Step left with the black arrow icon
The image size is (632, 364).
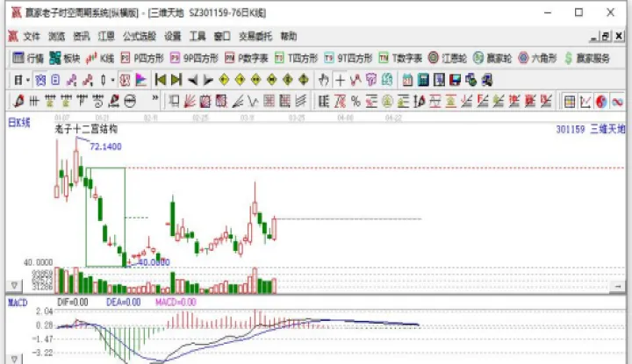192,80
